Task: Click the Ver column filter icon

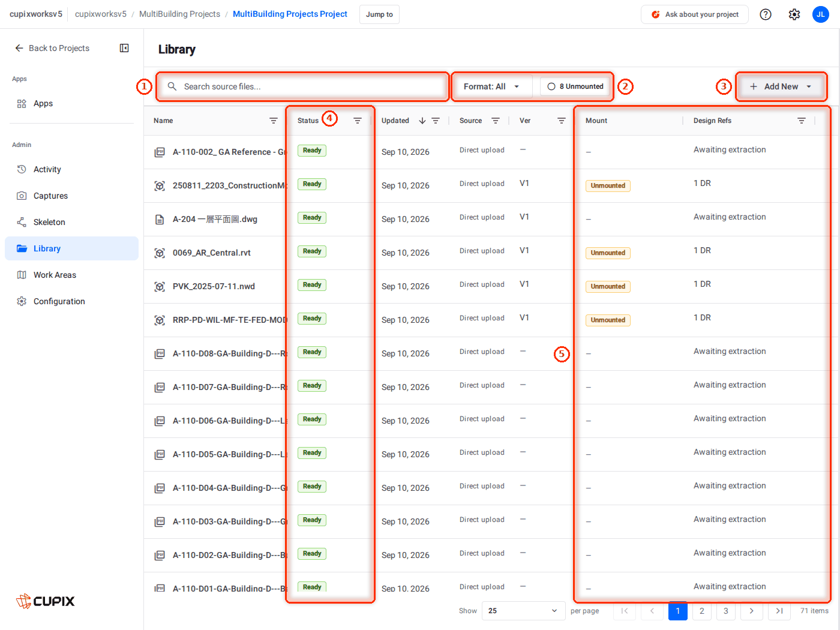Action: [x=562, y=121]
